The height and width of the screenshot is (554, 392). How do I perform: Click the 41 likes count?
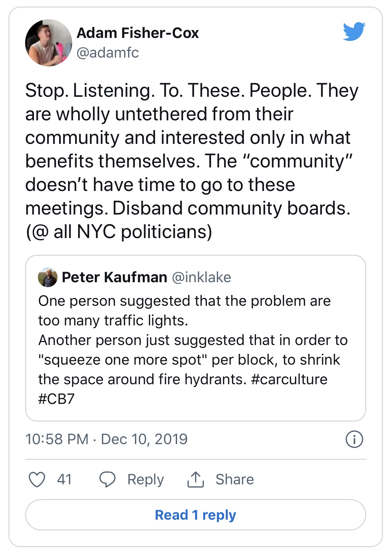(x=64, y=480)
